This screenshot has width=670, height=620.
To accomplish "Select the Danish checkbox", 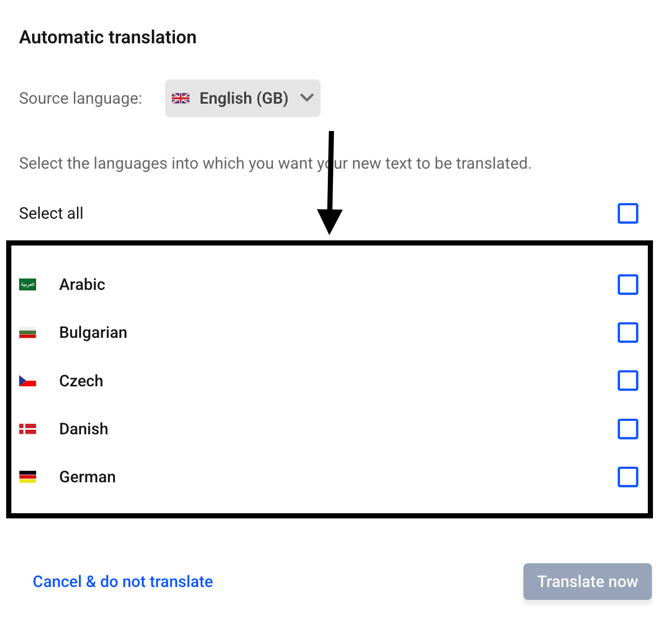I will tap(627, 429).
